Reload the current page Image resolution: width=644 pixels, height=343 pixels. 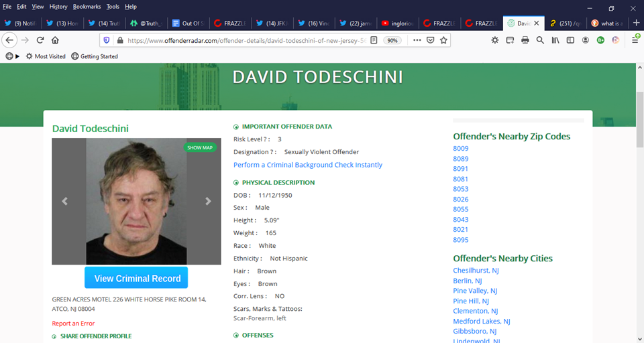click(x=40, y=40)
